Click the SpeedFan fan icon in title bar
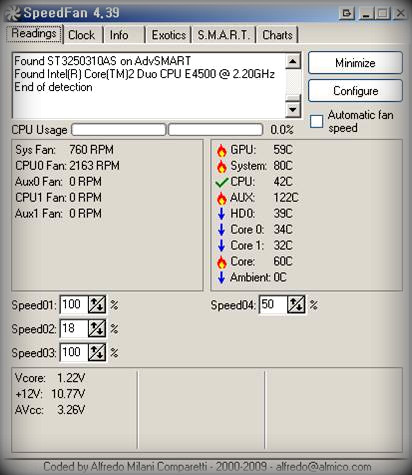Screen dimensions: 412x475 click(13, 13)
